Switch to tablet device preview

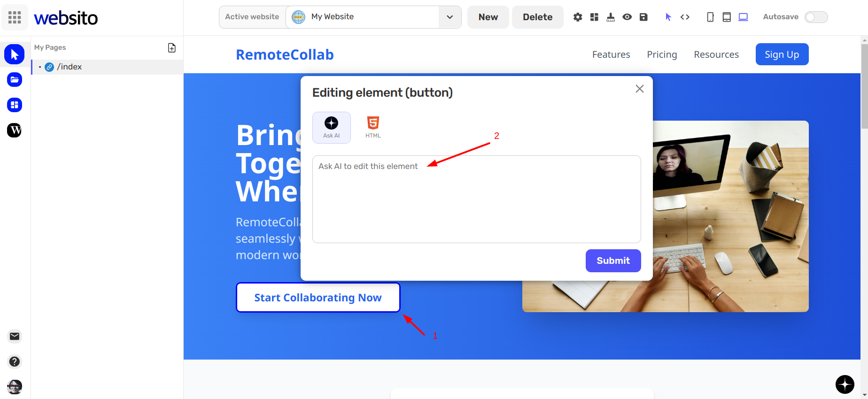point(727,17)
